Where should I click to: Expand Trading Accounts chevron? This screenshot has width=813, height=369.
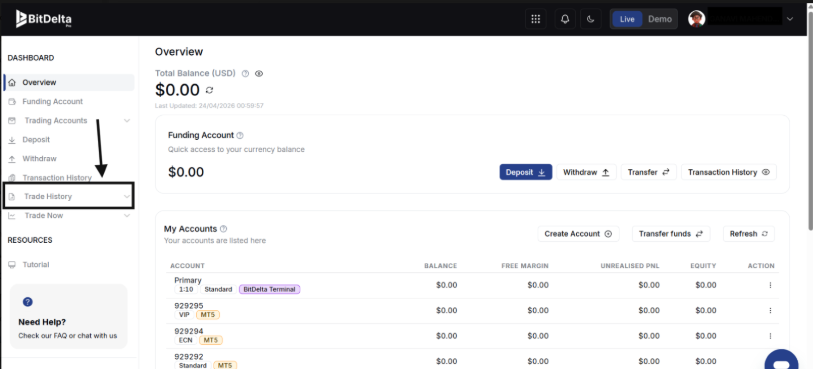click(x=127, y=121)
